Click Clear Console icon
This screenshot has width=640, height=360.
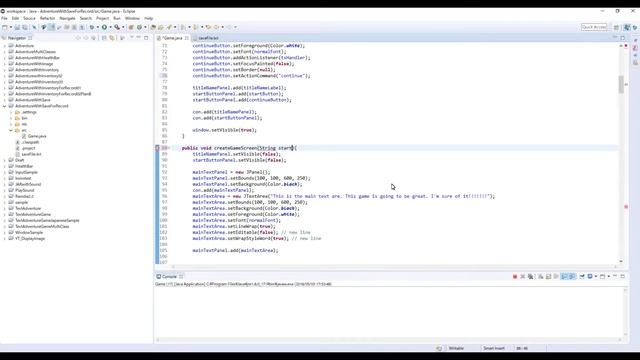(540, 276)
